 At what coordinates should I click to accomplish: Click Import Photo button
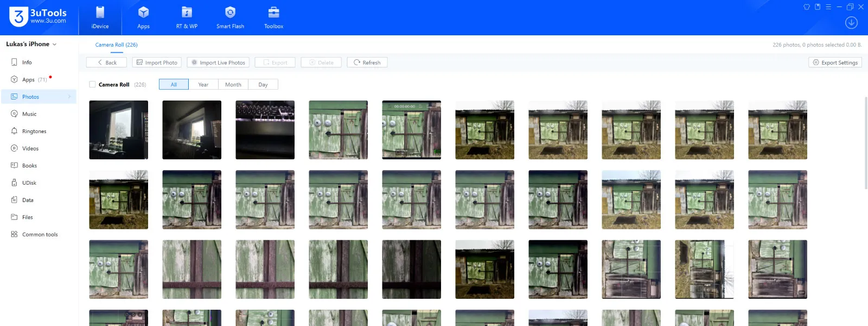coord(157,62)
